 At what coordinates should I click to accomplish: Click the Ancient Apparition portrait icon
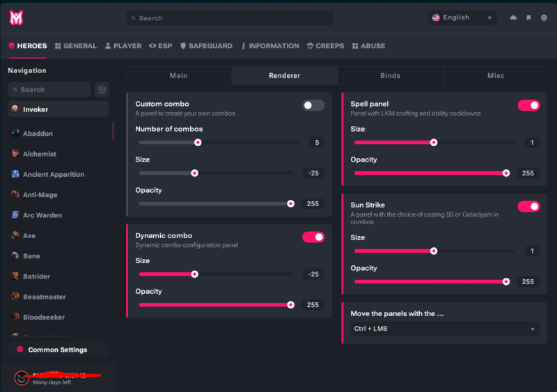point(15,174)
